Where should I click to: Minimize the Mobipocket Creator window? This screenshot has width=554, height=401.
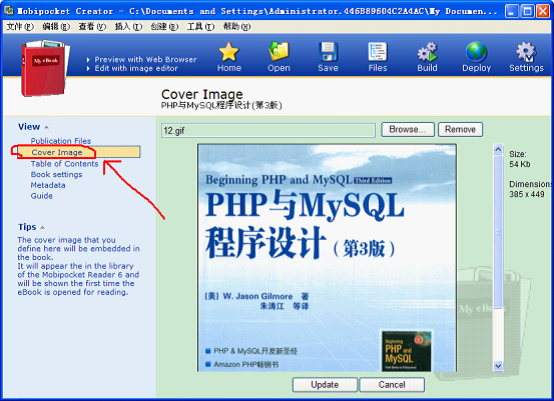(512, 11)
